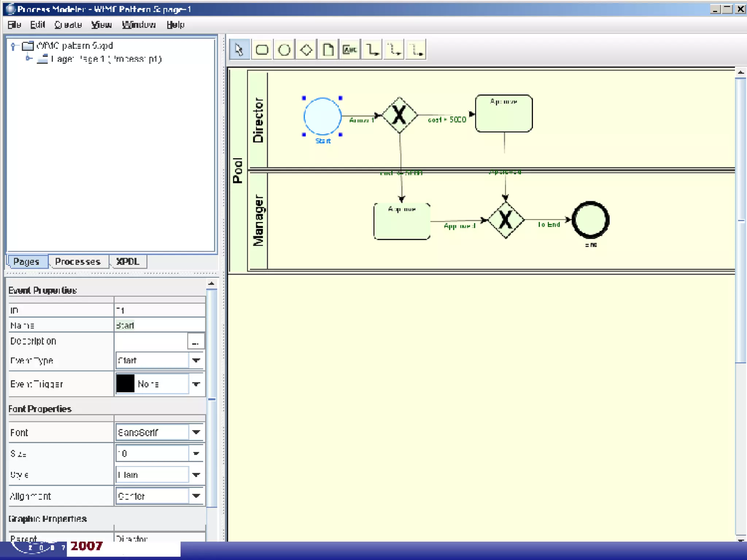Switch to the Processes tab
The width and height of the screenshot is (747, 560).
pos(78,262)
